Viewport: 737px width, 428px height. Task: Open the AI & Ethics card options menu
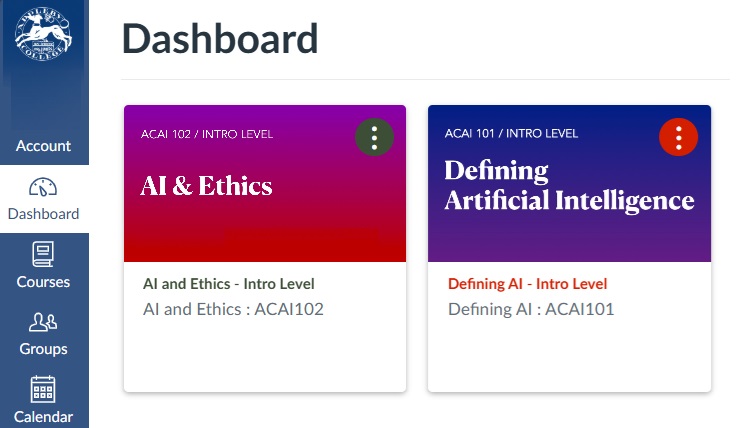pos(374,137)
